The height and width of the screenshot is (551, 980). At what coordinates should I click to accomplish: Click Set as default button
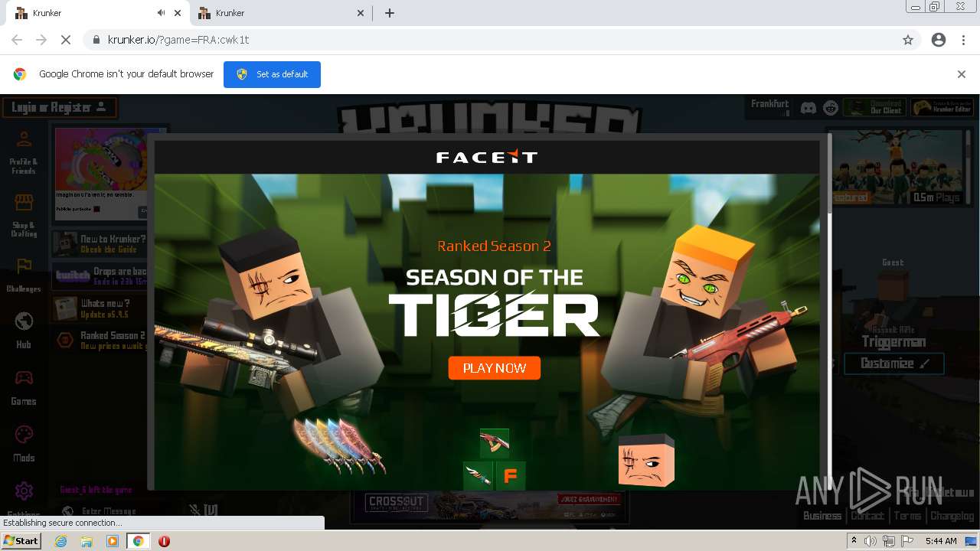tap(272, 74)
